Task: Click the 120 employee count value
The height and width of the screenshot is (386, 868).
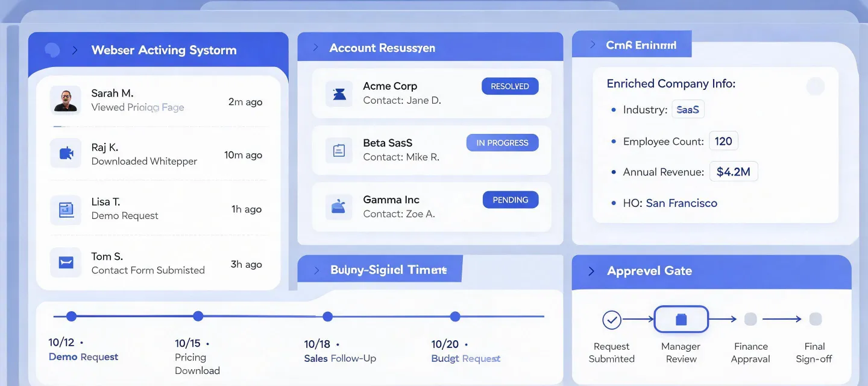Action: coord(723,141)
